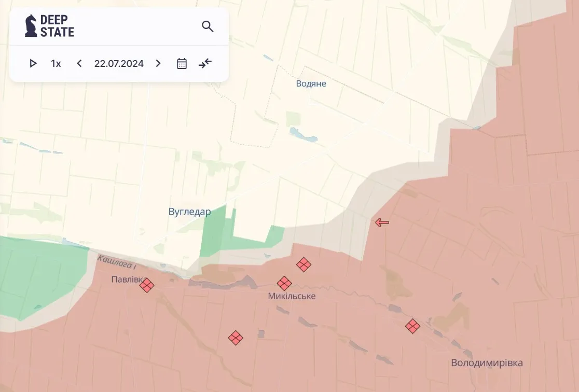Start timeline playback with play button
Screen dimensions: 579x392
click(33, 63)
